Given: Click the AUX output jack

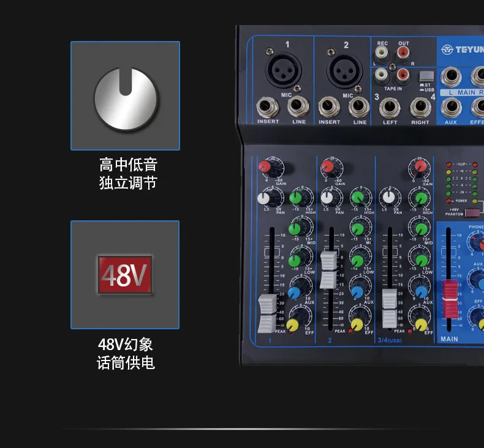Looking at the screenshot, I should [x=451, y=108].
